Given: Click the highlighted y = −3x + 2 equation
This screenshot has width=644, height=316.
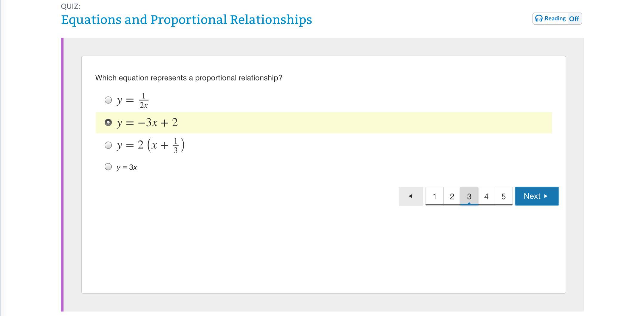Looking at the screenshot, I should pos(147,123).
